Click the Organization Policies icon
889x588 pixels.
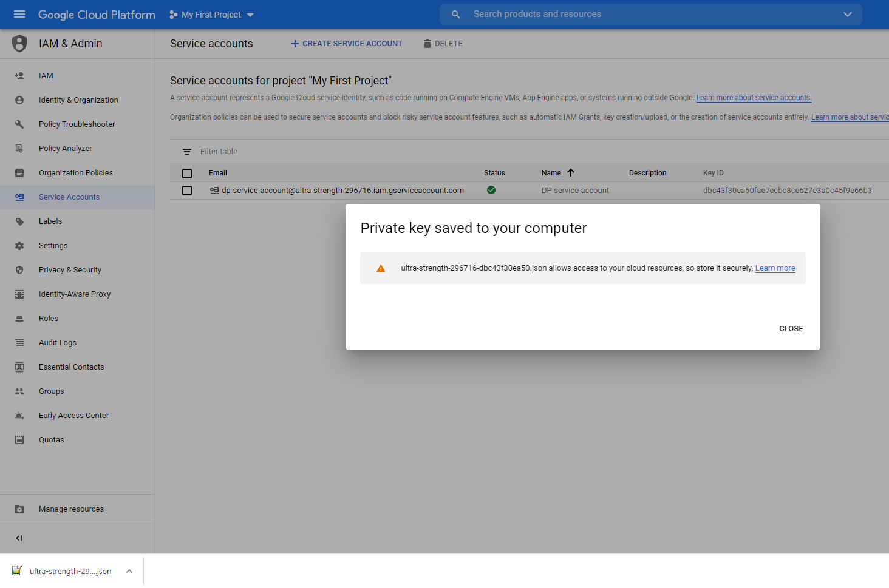point(19,173)
